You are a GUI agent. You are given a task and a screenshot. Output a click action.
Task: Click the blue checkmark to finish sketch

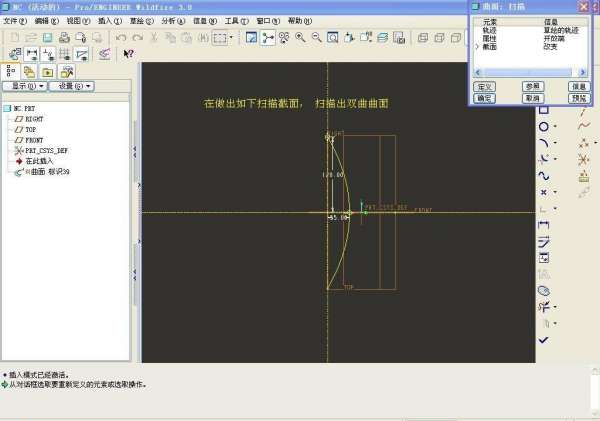[544, 340]
